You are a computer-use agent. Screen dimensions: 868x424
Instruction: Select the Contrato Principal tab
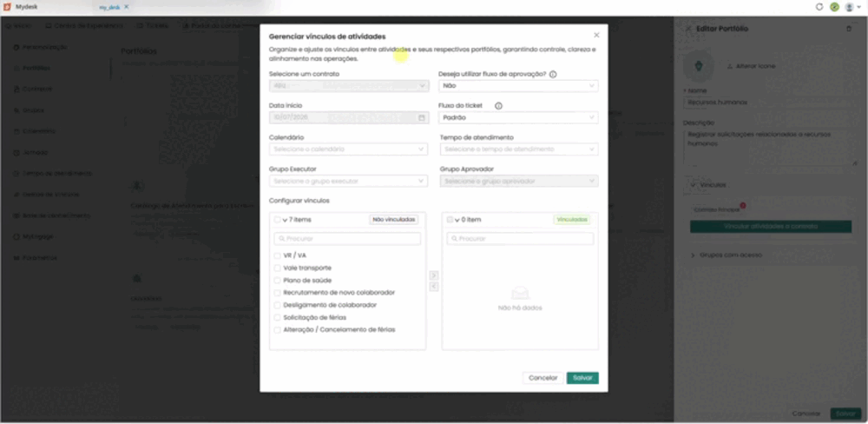tap(716, 210)
